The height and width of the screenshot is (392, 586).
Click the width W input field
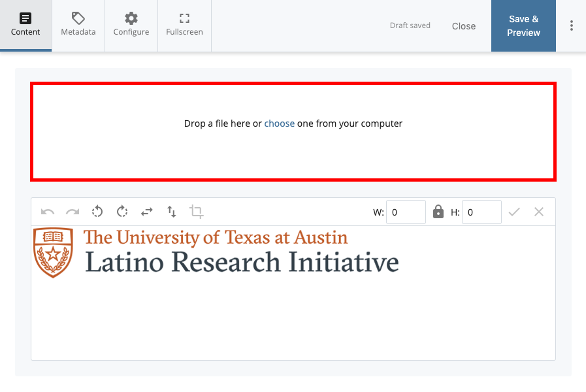pyautogui.click(x=406, y=212)
